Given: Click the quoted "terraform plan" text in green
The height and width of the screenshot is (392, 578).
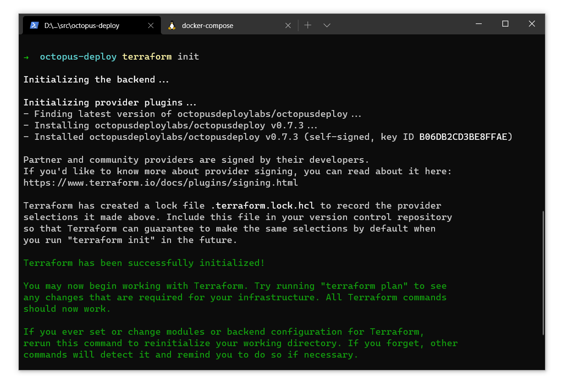Looking at the screenshot, I should click(x=364, y=286).
